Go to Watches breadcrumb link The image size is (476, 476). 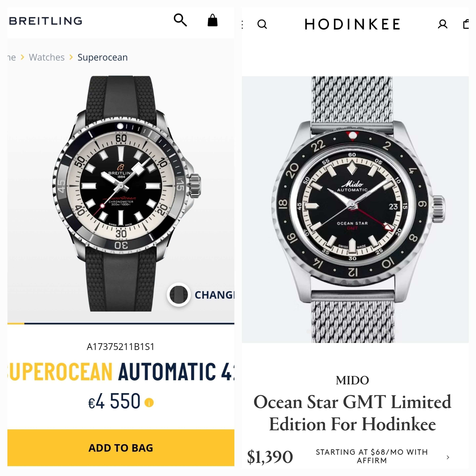point(47,57)
